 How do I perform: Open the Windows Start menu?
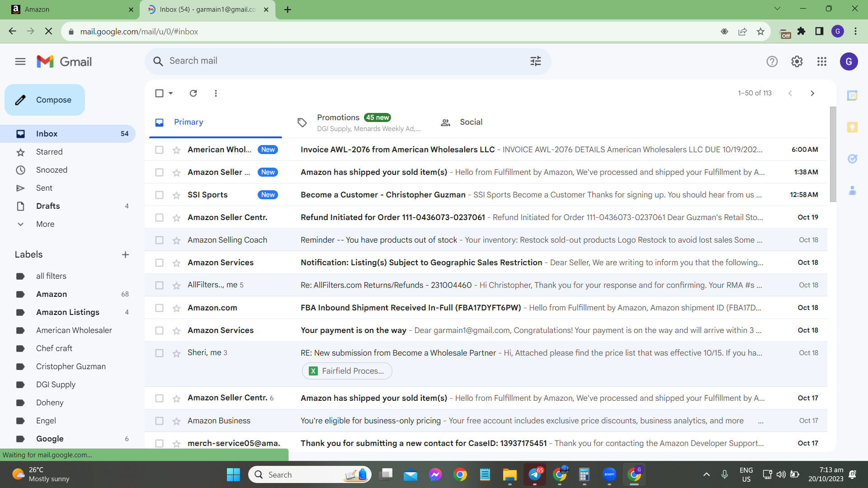coord(233,474)
